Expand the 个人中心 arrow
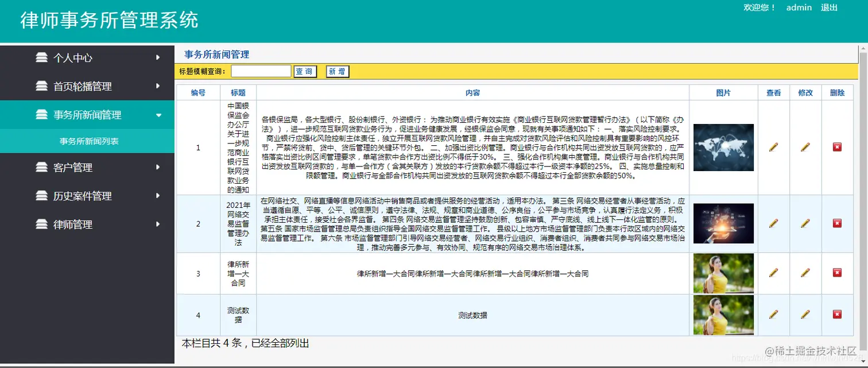The image size is (868, 368). tap(158, 57)
